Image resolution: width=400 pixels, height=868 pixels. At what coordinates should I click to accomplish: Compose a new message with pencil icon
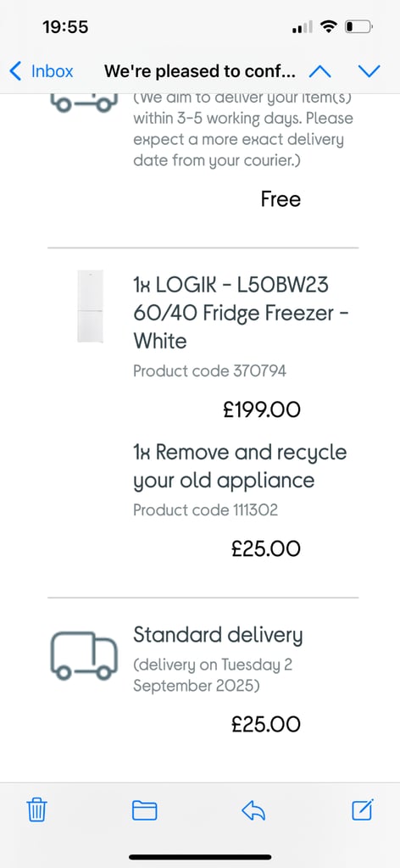click(x=363, y=810)
